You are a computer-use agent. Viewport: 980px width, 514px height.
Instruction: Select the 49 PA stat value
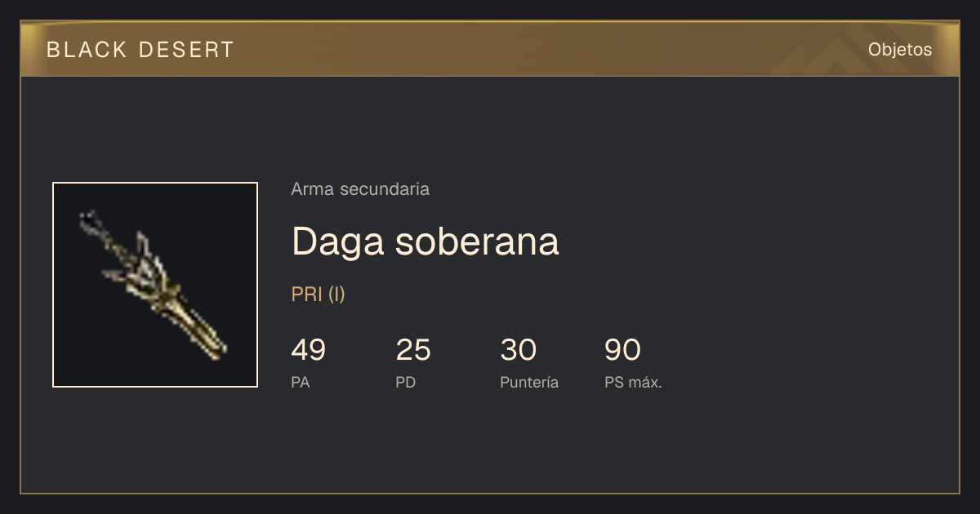(x=309, y=350)
